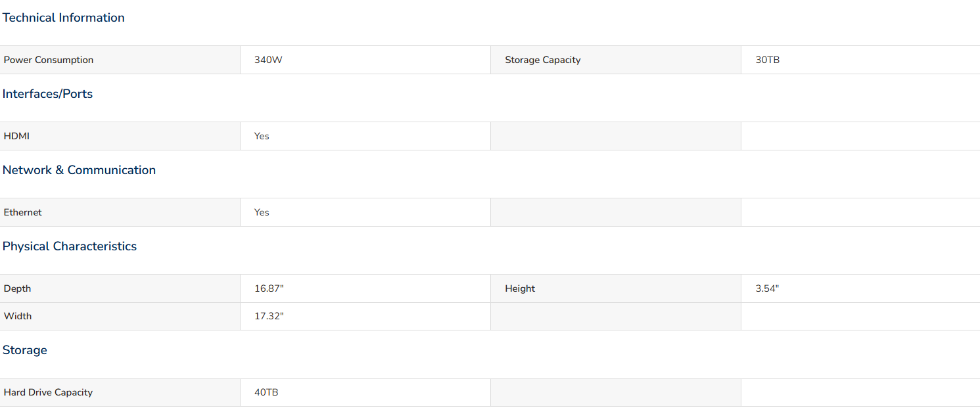
Task: Select the HDMI row label
Action: pos(16,136)
